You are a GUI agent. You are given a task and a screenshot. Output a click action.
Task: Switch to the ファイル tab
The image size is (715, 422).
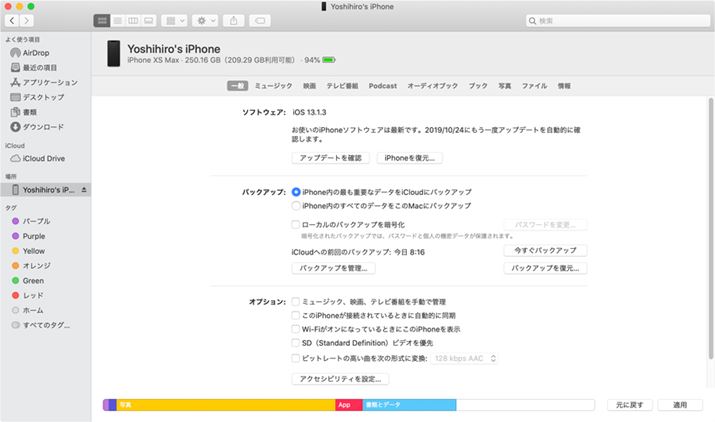pos(534,86)
